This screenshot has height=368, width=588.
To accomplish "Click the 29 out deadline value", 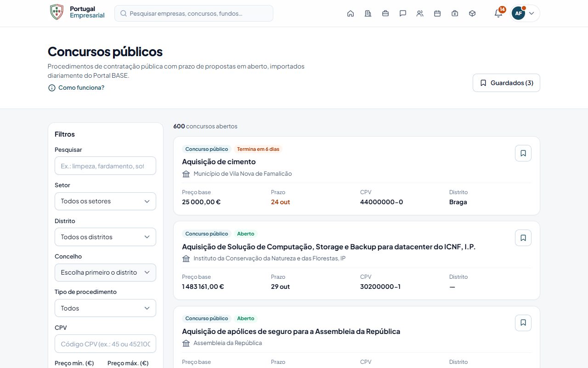I will 280,287.
